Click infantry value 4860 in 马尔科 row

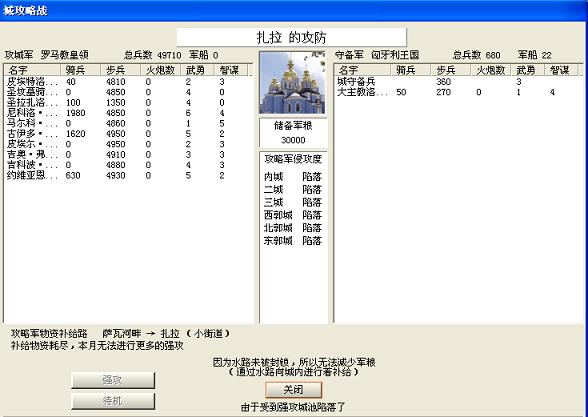[x=116, y=123]
